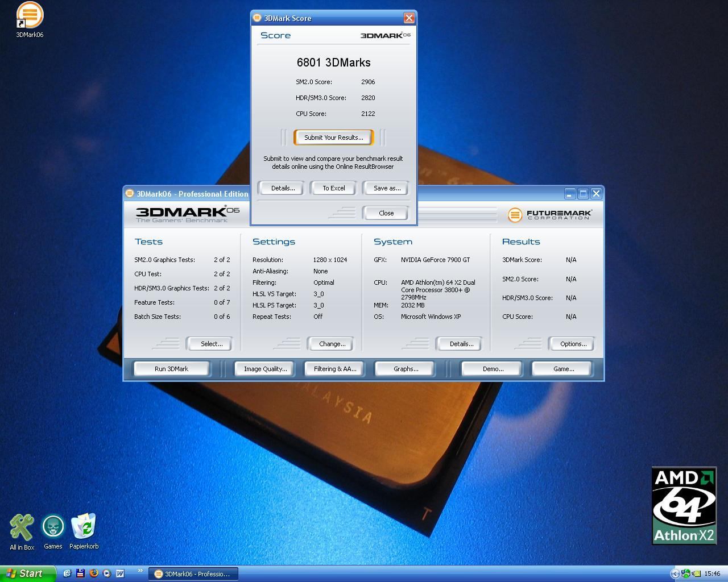Click Batch Size Tests 0 of 6 value
Viewport: 728px width, 582px height.
pos(222,317)
